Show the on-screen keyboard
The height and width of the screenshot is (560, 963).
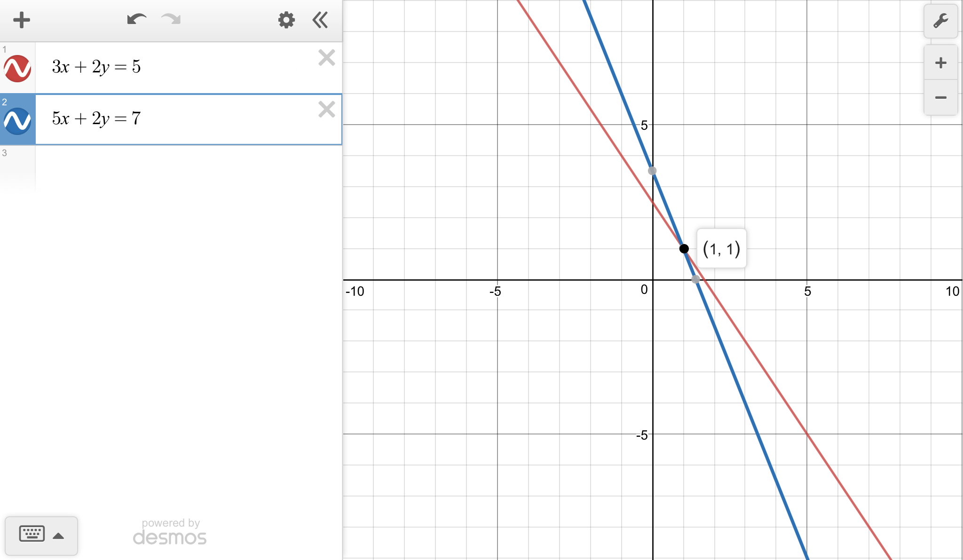[32, 534]
